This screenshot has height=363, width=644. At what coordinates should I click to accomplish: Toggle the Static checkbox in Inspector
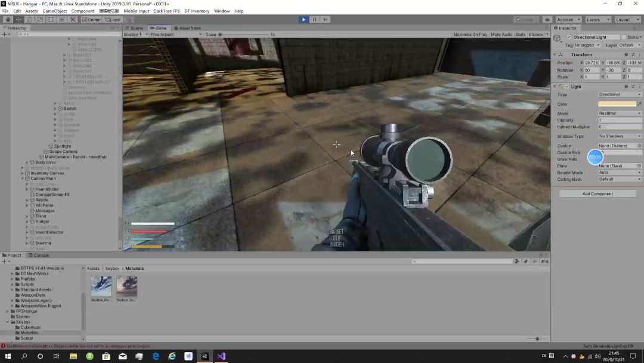click(x=624, y=37)
